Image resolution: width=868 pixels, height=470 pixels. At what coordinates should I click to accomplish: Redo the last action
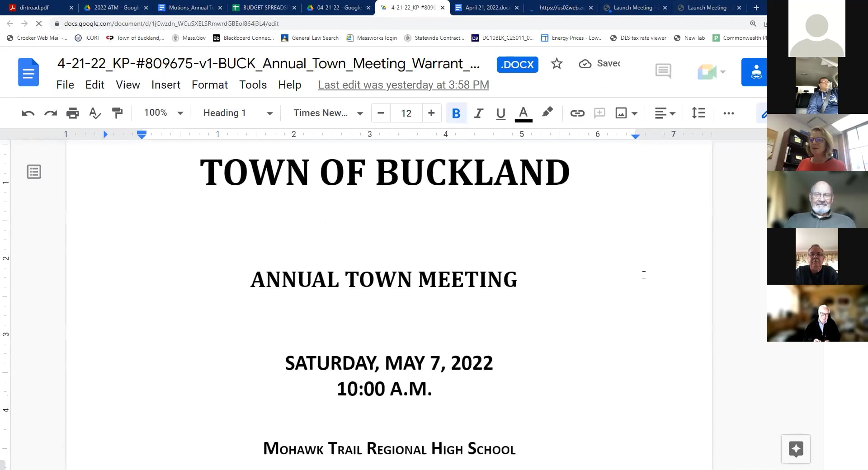(x=51, y=113)
